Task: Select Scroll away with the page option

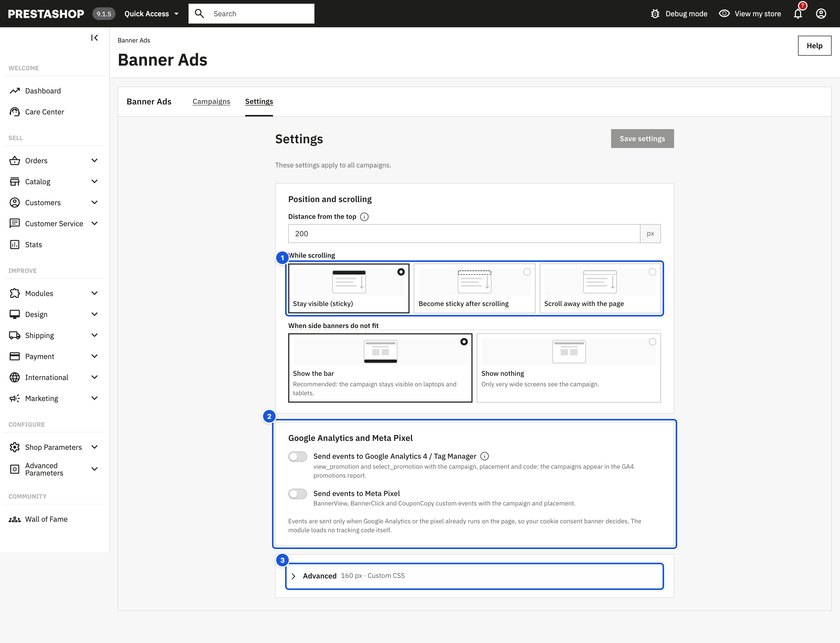Action: point(600,288)
